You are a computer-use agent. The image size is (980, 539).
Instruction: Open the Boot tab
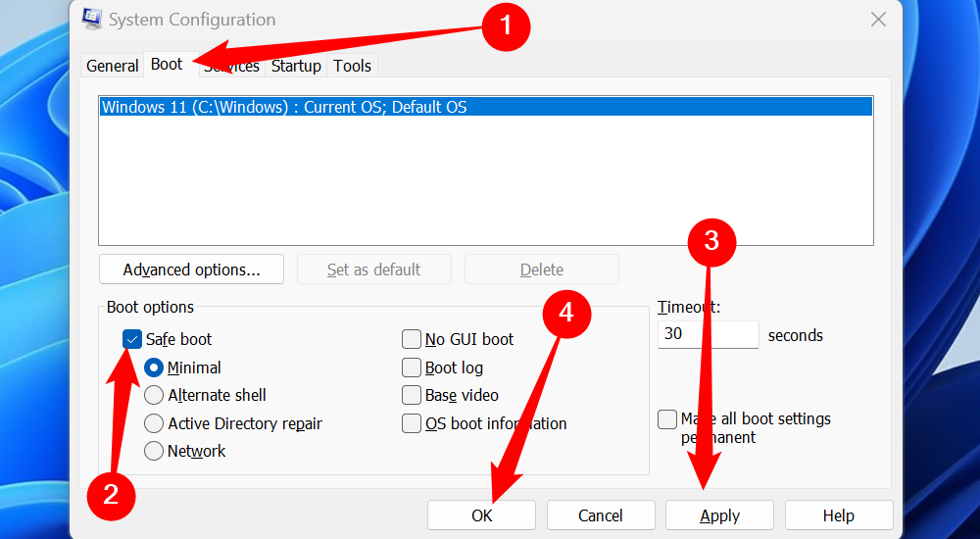pyautogui.click(x=167, y=65)
